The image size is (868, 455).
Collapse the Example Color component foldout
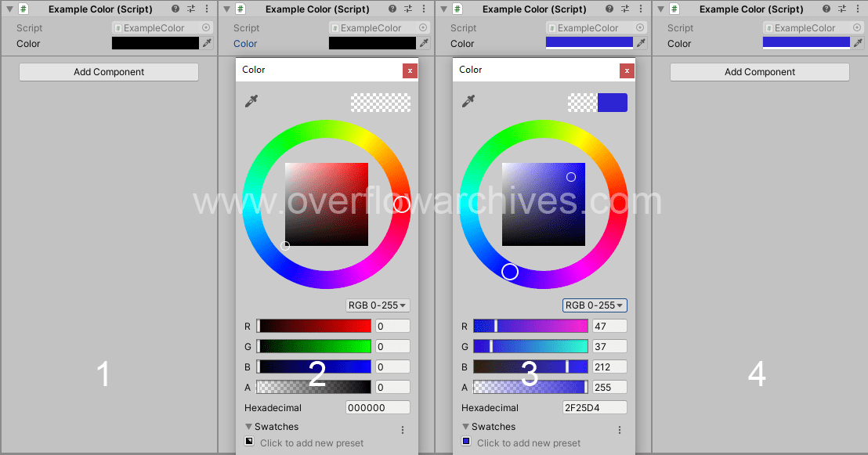click(x=10, y=9)
